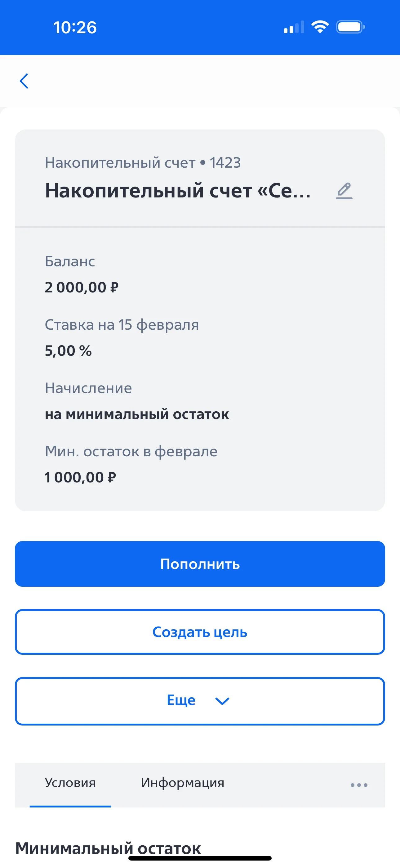The width and height of the screenshot is (400, 868).
Task: Tap the home indicator bar
Action: pos(200,858)
